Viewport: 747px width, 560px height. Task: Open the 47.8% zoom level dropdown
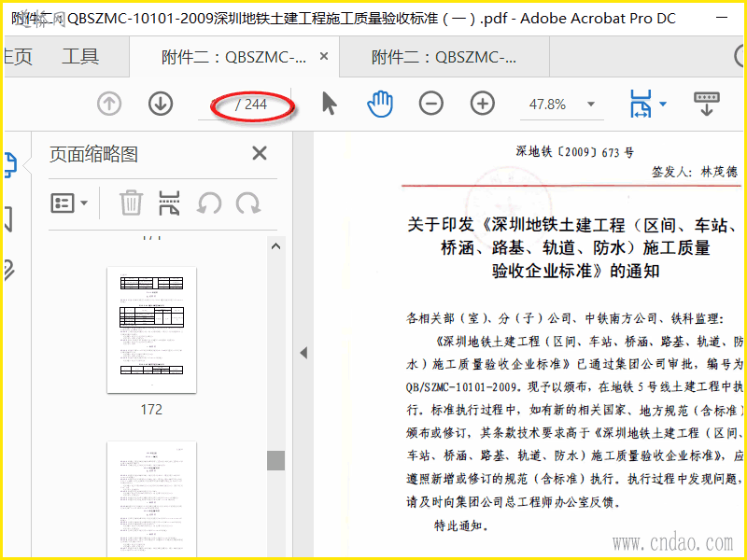[x=591, y=105]
